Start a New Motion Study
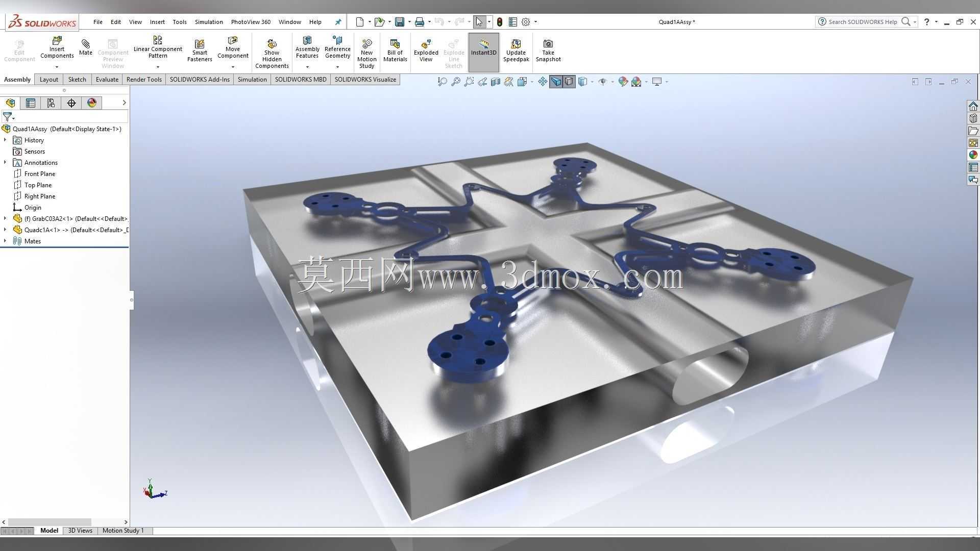This screenshot has height=551, width=980. pyautogui.click(x=366, y=53)
